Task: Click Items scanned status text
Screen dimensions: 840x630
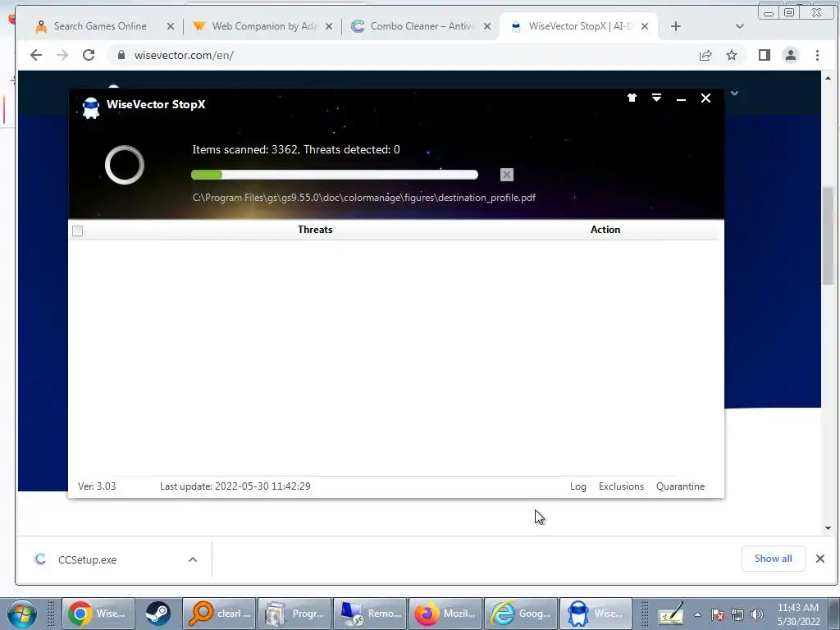Action: [x=295, y=149]
